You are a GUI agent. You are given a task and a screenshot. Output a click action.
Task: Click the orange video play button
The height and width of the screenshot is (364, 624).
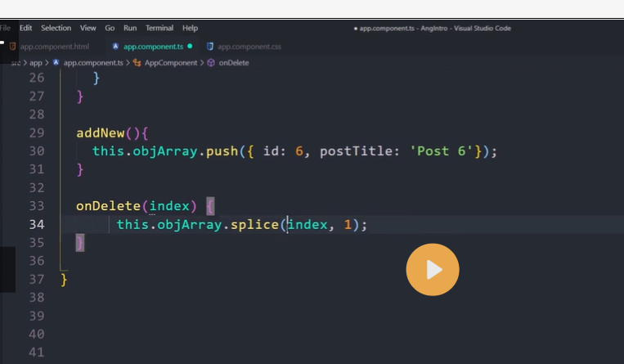(x=433, y=269)
